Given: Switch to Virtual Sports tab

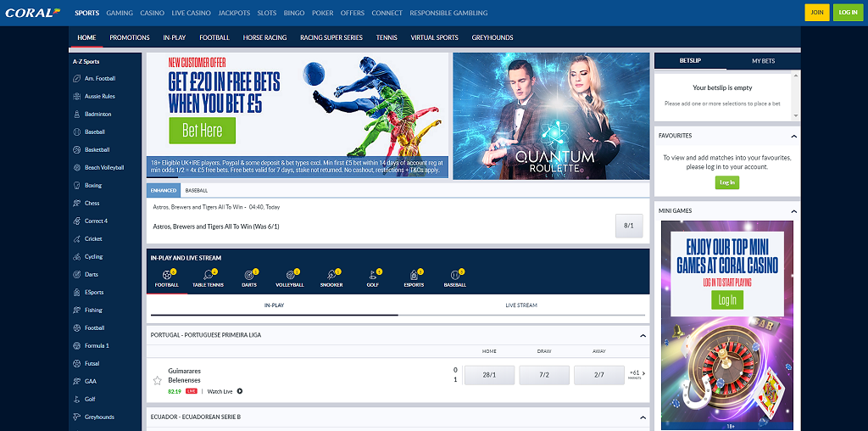Looking at the screenshot, I should [x=435, y=37].
